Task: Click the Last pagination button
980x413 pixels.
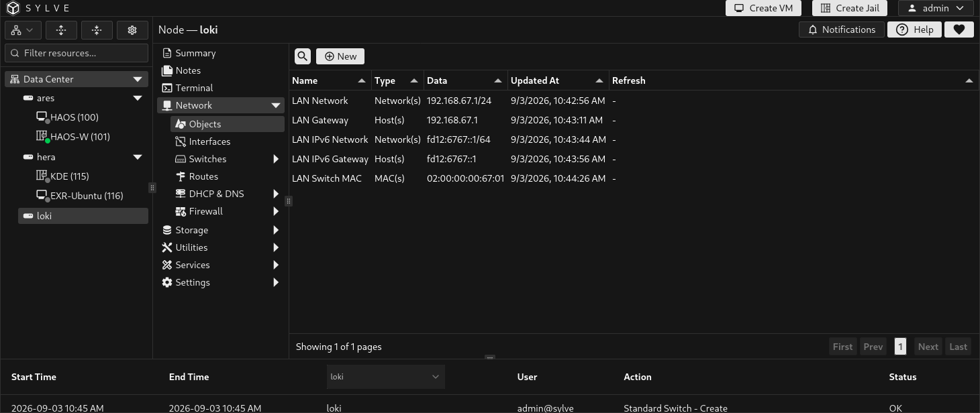Action: [x=958, y=347]
